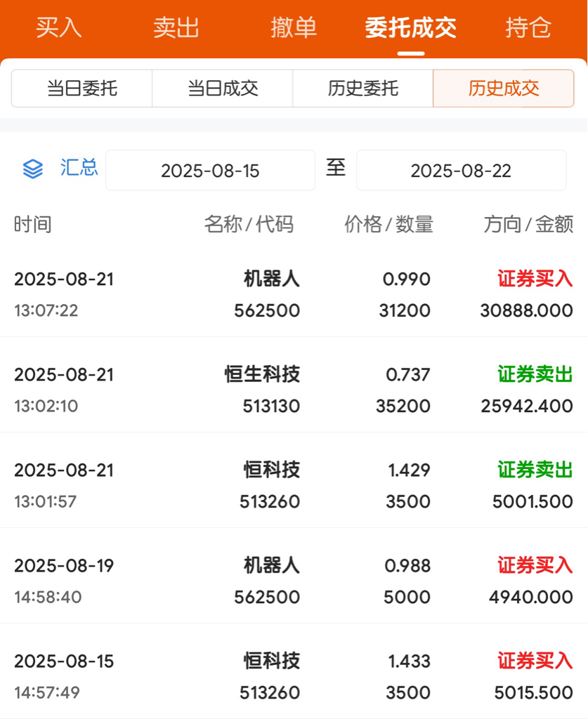Go to the 持仓 tab
Screen dimensions: 588x719
528,27
